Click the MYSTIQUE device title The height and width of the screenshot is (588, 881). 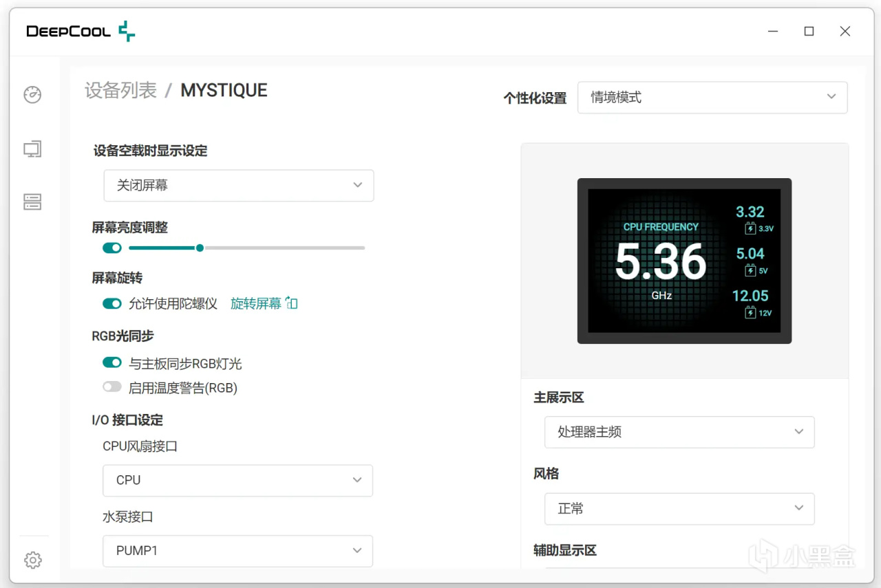coord(224,90)
